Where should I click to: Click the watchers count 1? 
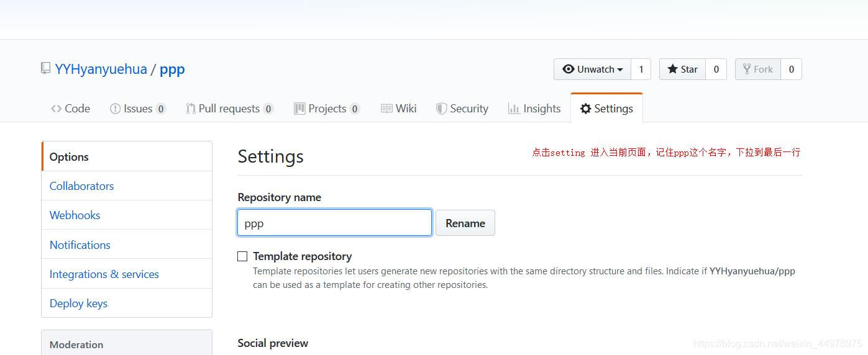click(x=641, y=70)
